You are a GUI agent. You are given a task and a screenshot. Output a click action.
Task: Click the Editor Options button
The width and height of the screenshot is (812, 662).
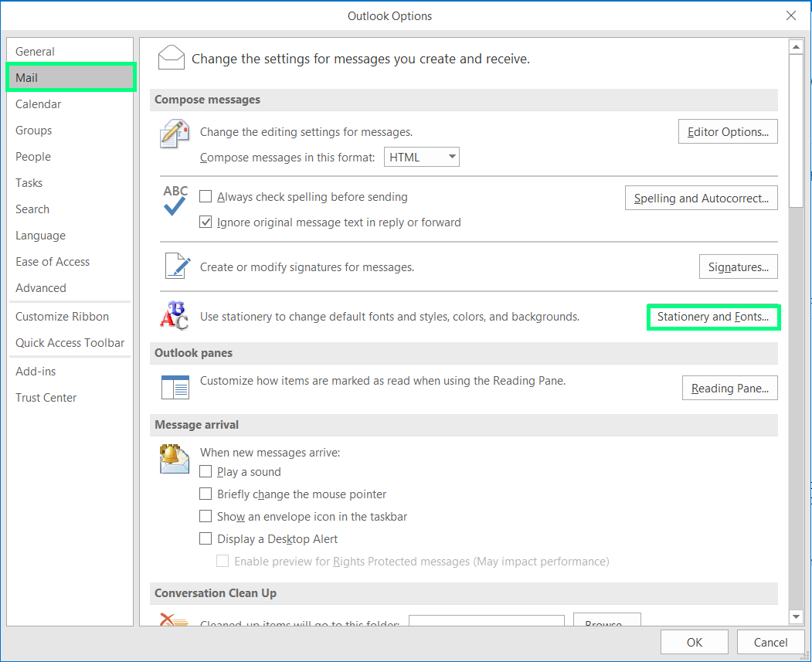(728, 131)
